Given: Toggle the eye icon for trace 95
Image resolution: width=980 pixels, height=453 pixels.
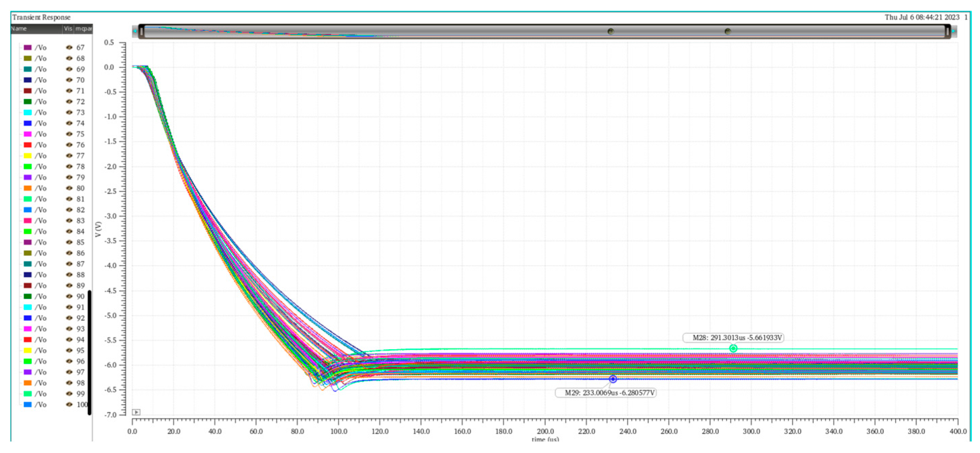Looking at the screenshot, I should point(69,350).
